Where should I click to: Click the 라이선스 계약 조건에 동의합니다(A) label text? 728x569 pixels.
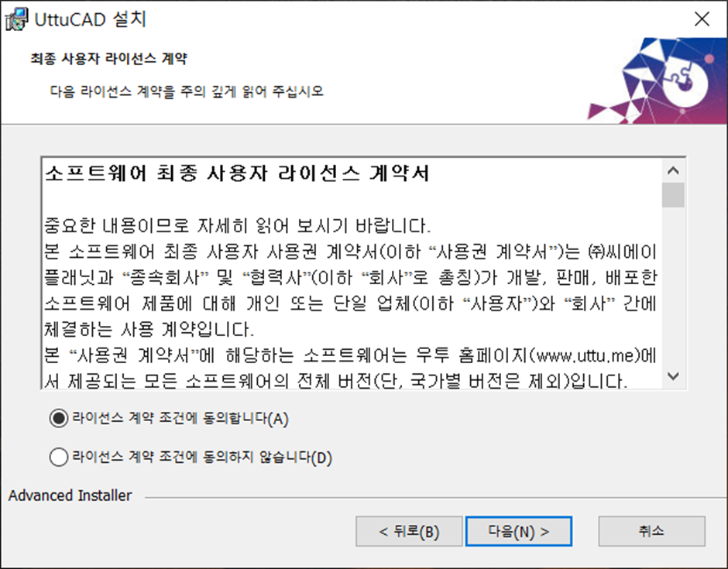[180, 419]
